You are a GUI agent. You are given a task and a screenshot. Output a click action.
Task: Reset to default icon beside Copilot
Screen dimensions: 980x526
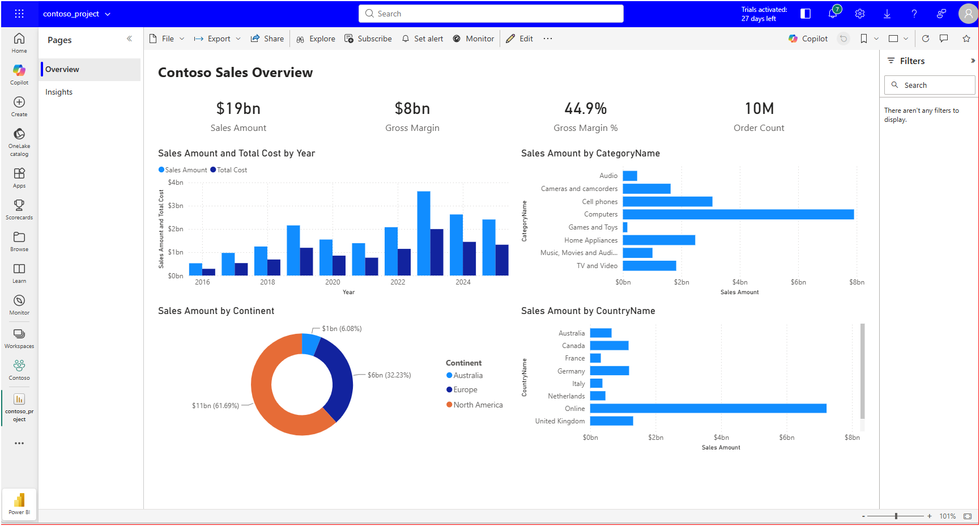843,39
